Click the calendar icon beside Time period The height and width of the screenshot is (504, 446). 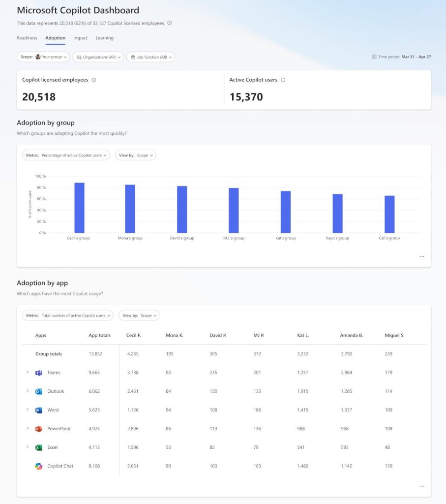374,57
